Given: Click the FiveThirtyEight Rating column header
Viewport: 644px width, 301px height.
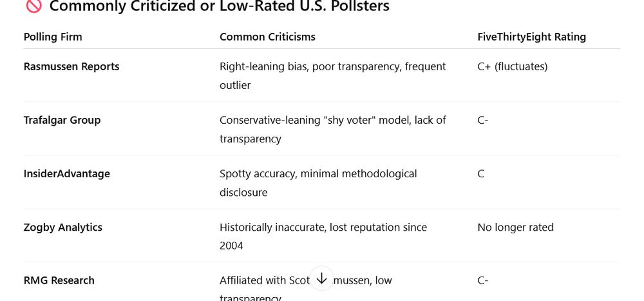Looking at the screenshot, I should pyautogui.click(x=531, y=37).
